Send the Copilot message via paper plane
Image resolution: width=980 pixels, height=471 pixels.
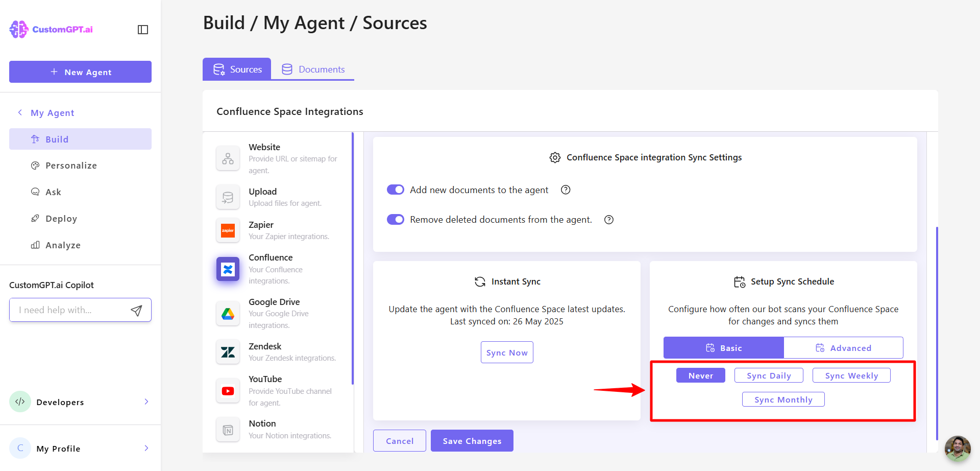[136, 310]
